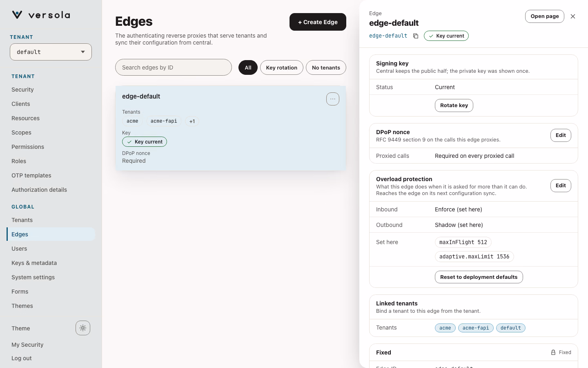Click the acme chip in Linked tenants
Image resolution: width=588 pixels, height=368 pixels.
pos(445,328)
